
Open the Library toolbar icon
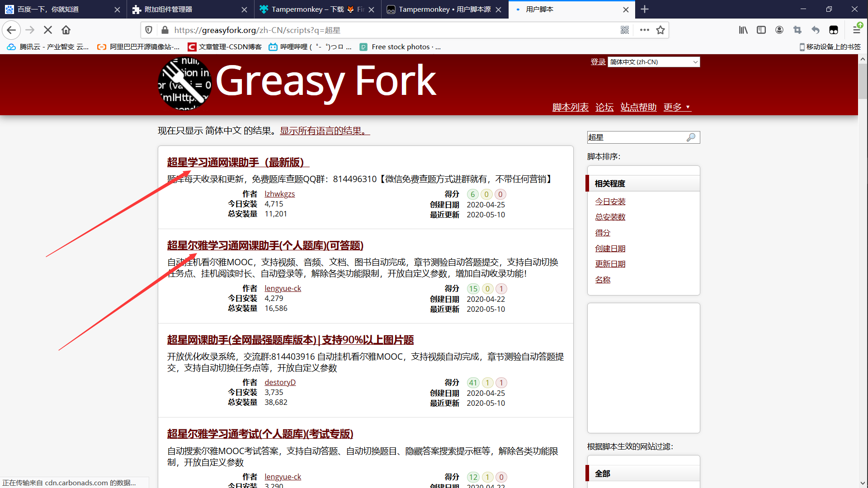click(x=743, y=30)
